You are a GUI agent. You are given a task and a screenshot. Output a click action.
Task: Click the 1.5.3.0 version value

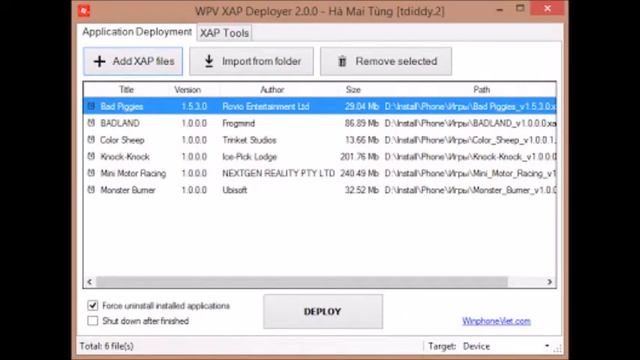pyautogui.click(x=194, y=107)
